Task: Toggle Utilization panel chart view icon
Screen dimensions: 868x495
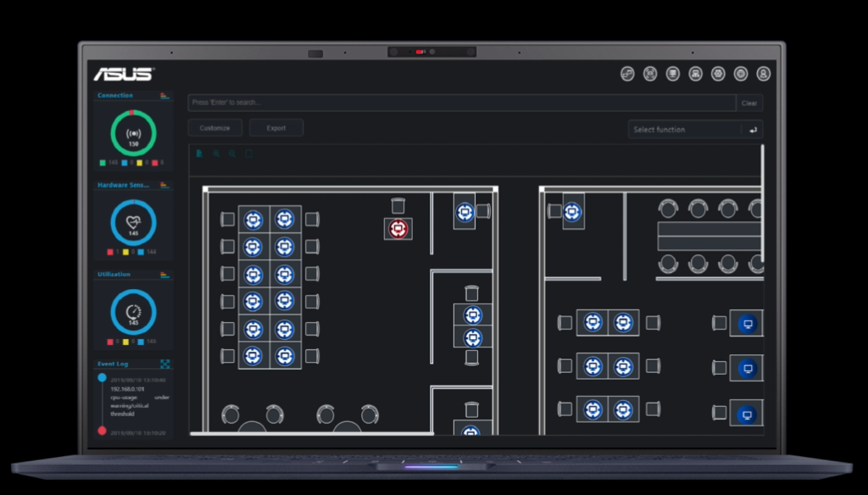Action: click(x=164, y=275)
